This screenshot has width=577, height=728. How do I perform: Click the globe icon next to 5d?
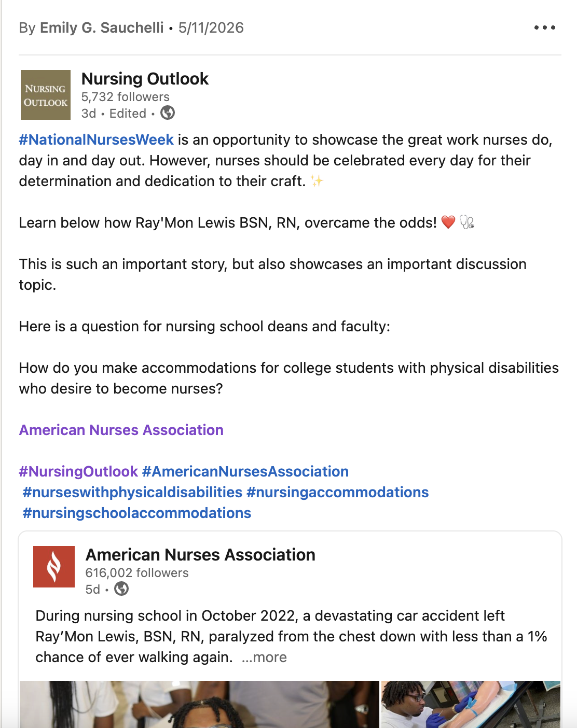(x=121, y=589)
